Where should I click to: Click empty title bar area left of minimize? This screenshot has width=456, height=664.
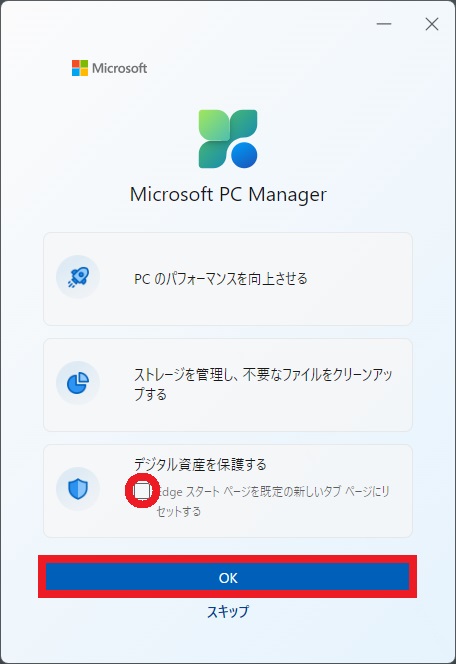tap(212, 24)
